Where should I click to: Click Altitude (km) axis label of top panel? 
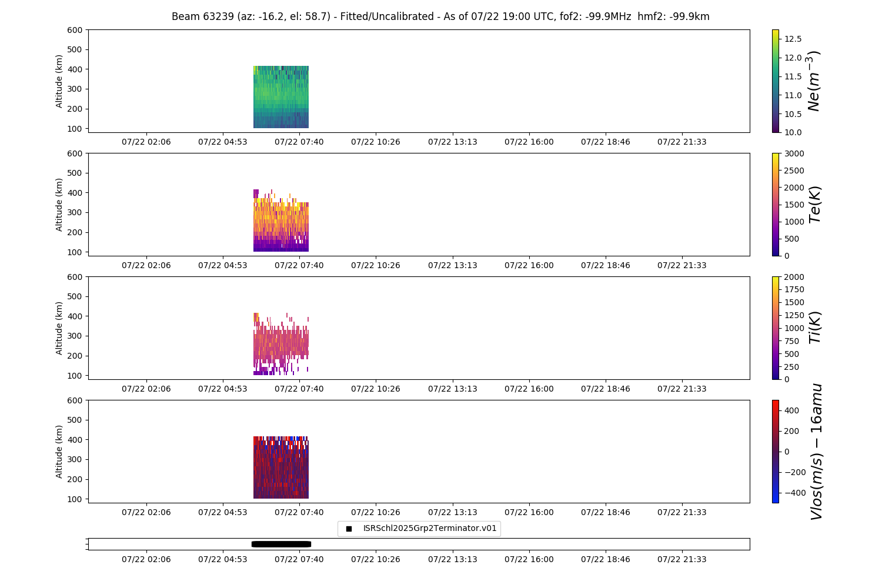tap(59, 81)
